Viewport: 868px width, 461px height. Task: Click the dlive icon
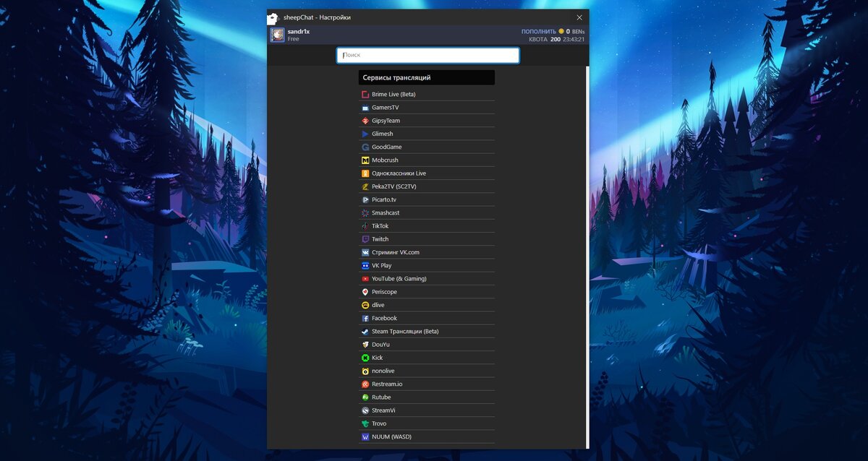[365, 305]
